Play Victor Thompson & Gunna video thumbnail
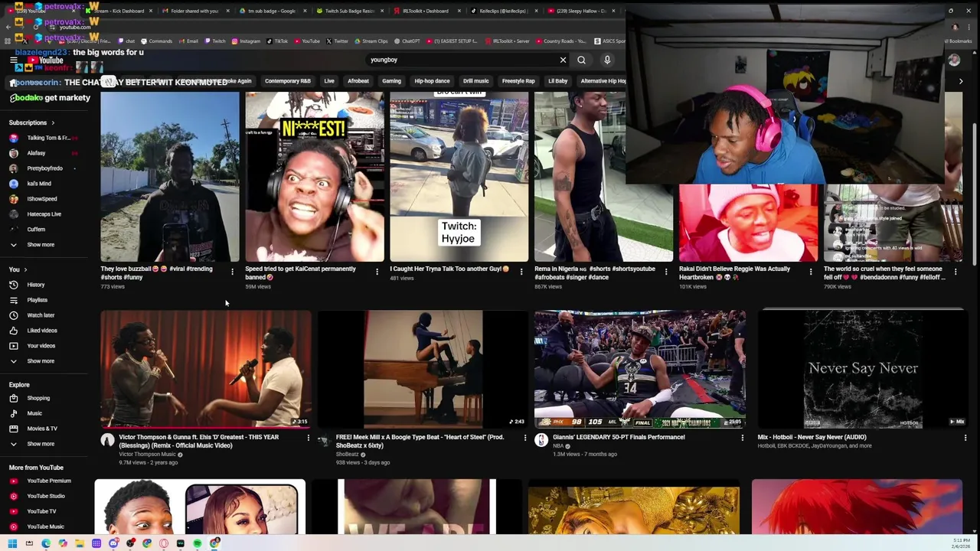This screenshot has height=551, width=980. click(205, 369)
